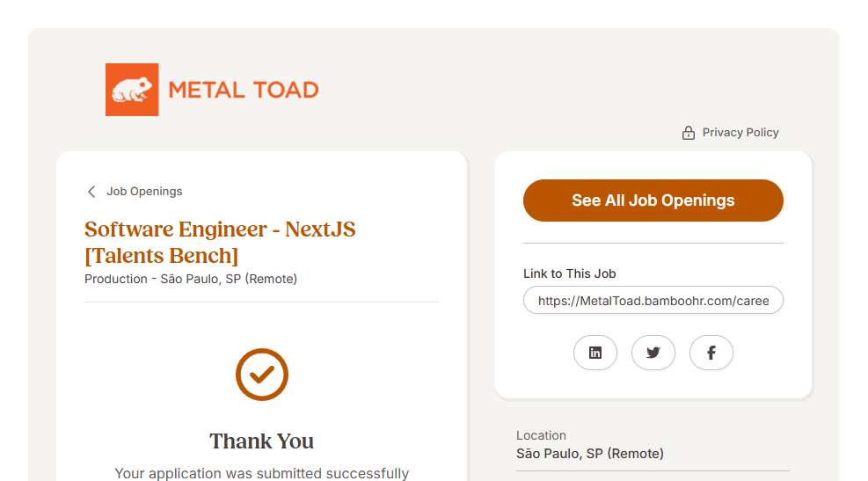
Task: Share this job on LinkedIn
Action: point(595,353)
